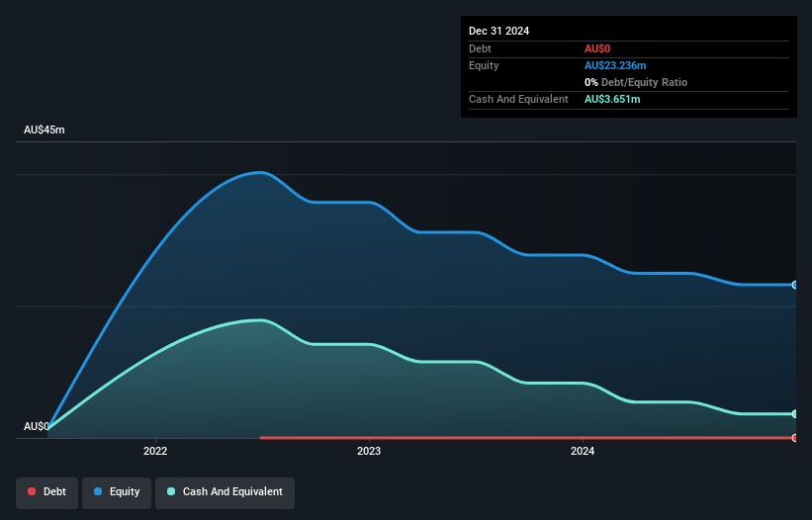Click the AU$23.236m equity value in tooltip

[x=614, y=65]
